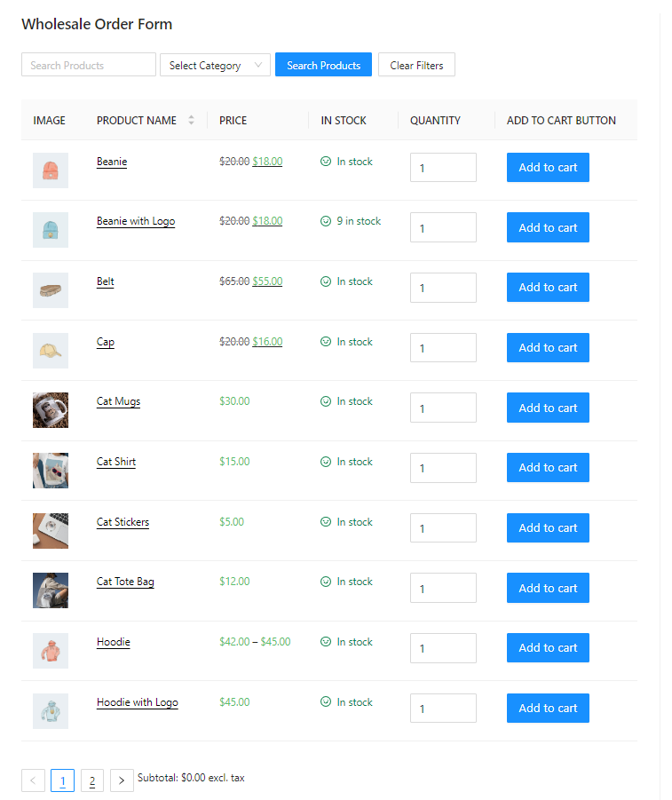Add Cat Stickers to cart
This screenshot has height=800, width=672.
coord(548,528)
